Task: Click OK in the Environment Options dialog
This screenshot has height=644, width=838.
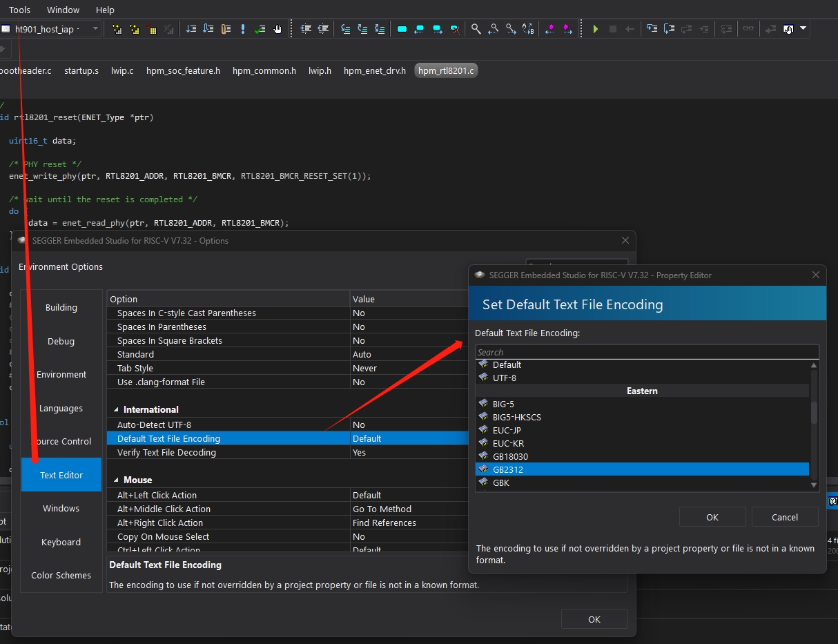Action: coord(594,619)
